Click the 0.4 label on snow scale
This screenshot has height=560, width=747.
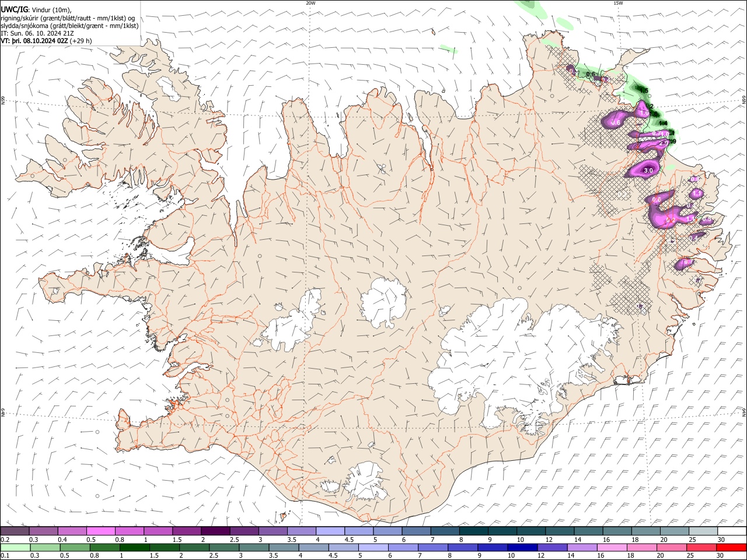click(x=62, y=540)
